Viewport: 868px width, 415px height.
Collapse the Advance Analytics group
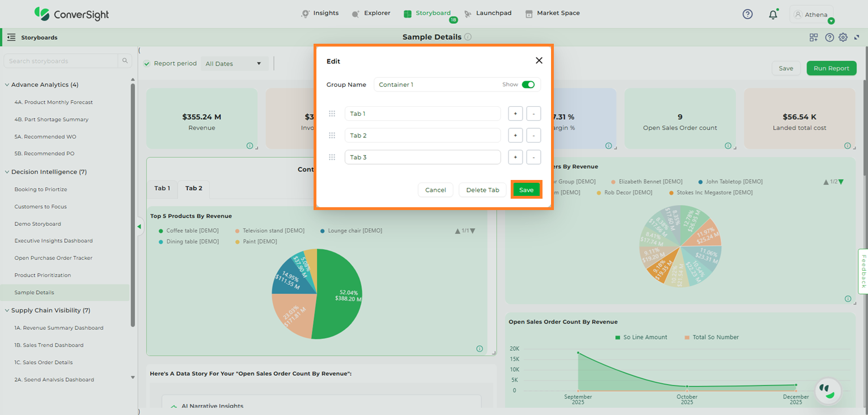click(7, 85)
